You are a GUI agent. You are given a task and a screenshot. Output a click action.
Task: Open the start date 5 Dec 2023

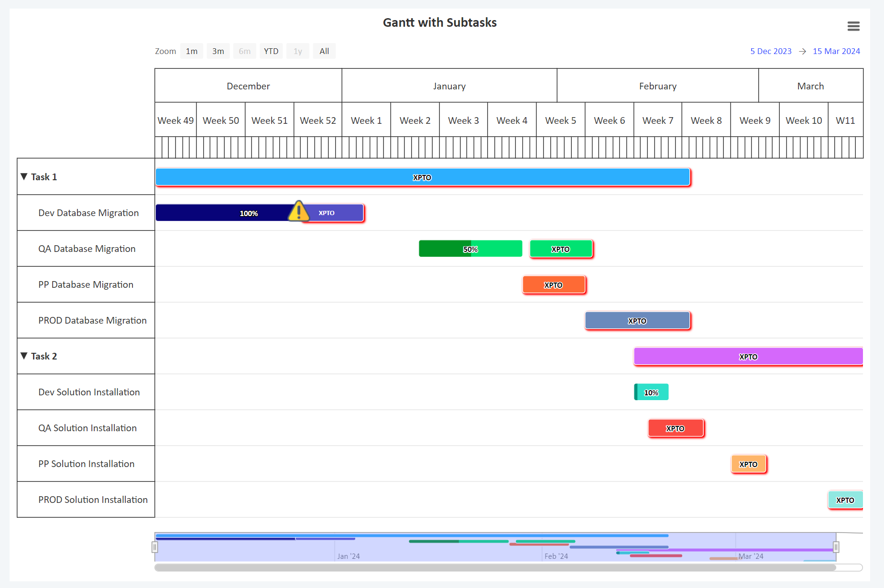pyautogui.click(x=771, y=51)
